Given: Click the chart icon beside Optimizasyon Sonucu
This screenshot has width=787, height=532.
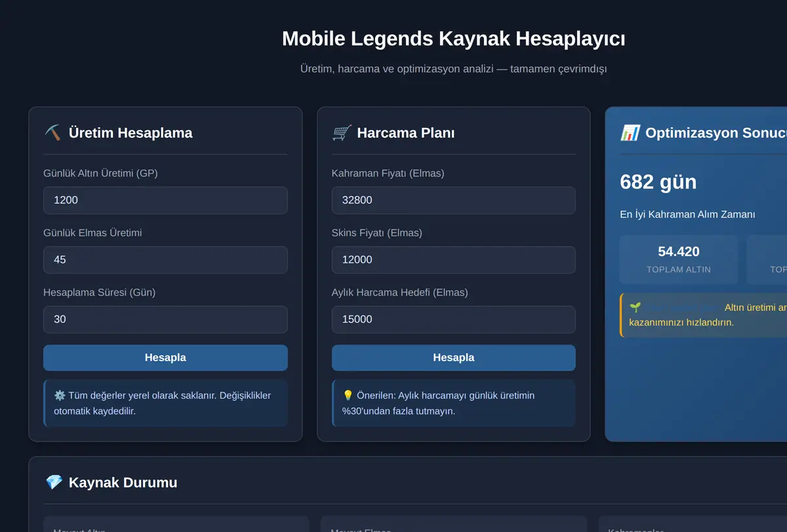Looking at the screenshot, I should tap(630, 133).
